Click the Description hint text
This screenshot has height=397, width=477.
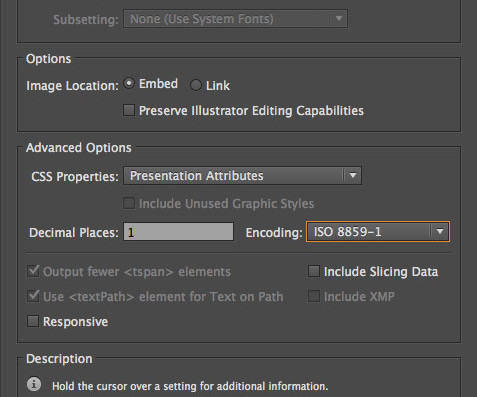coord(190,386)
